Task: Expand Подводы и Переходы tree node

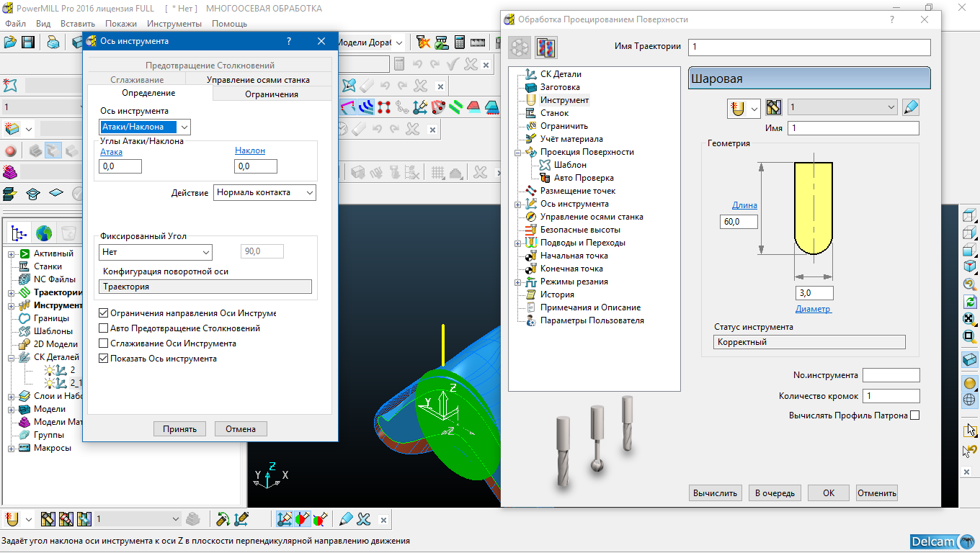Action: pos(517,243)
